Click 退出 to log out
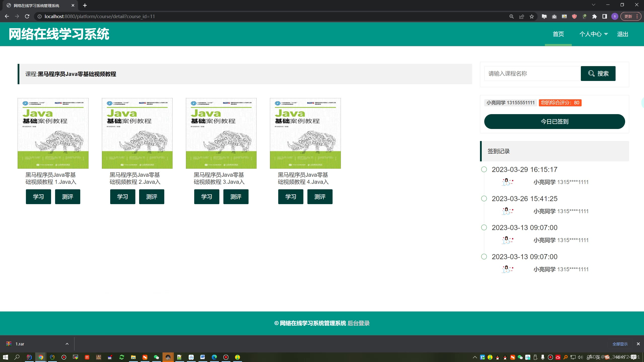The width and height of the screenshot is (644, 362). (622, 34)
